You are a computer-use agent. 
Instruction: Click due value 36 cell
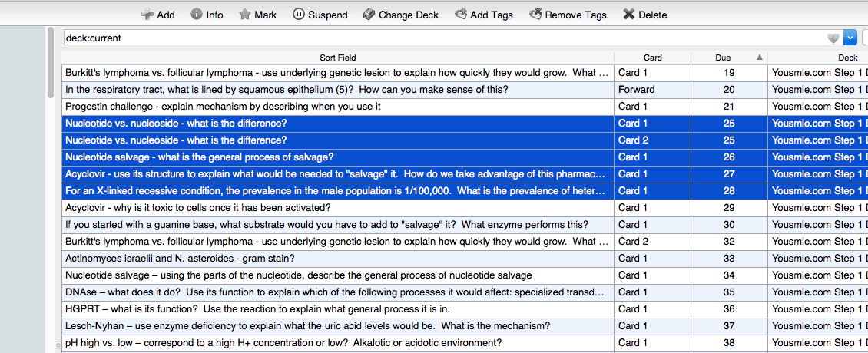pyautogui.click(x=729, y=309)
